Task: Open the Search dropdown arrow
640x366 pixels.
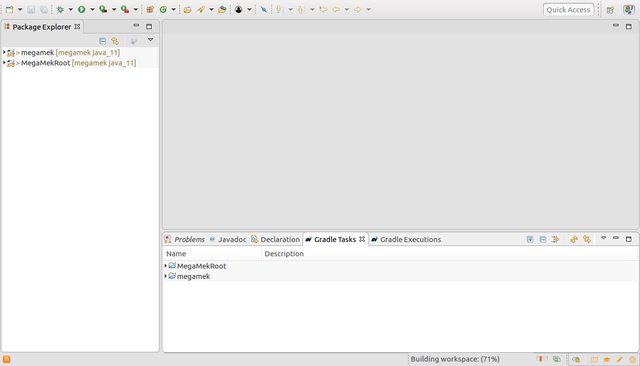Action: (x=211, y=9)
